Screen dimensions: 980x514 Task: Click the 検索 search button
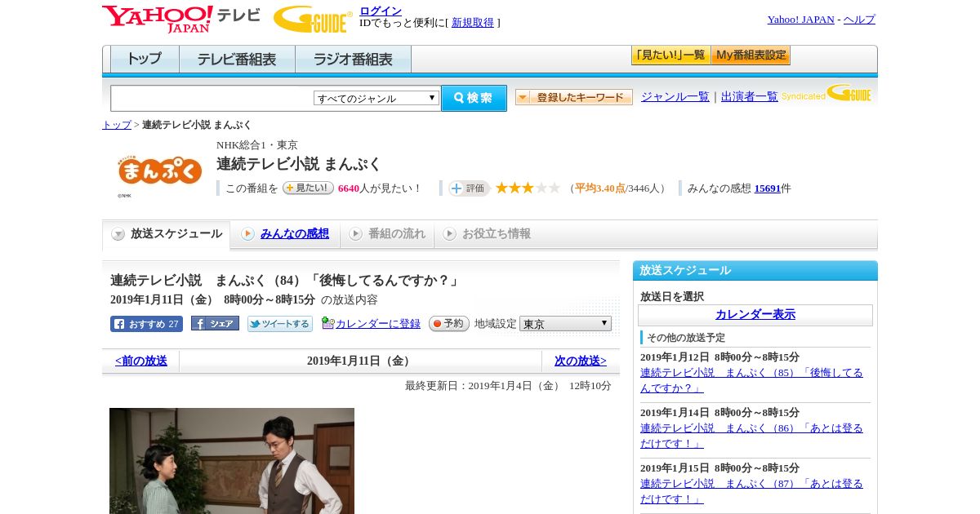[x=474, y=98]
